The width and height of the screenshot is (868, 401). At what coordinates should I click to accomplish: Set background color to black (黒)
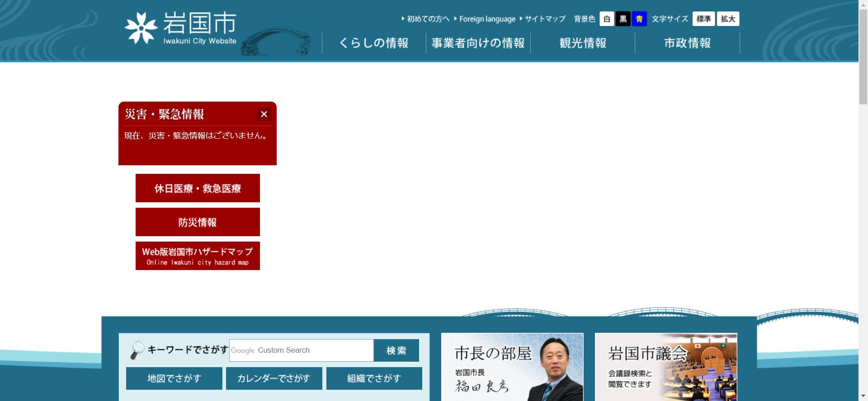(623, 19)
